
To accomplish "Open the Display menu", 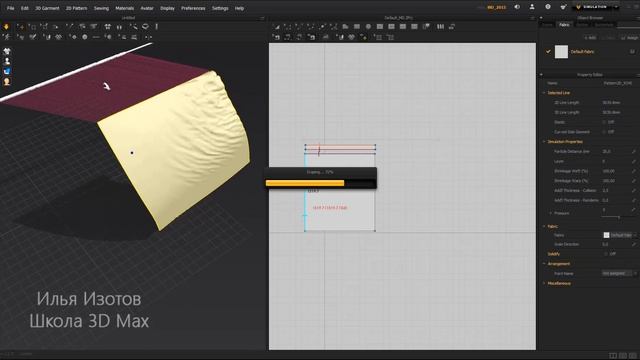I will [x=167, y=8].
